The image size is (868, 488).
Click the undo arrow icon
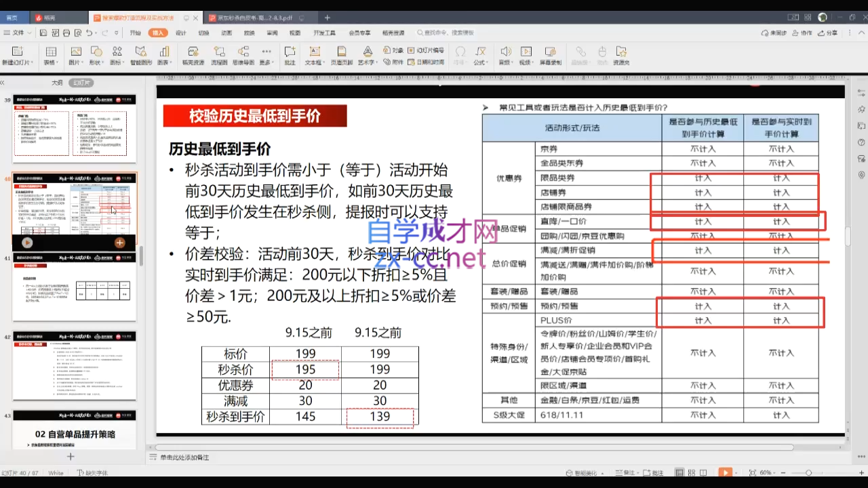point(89,33)
